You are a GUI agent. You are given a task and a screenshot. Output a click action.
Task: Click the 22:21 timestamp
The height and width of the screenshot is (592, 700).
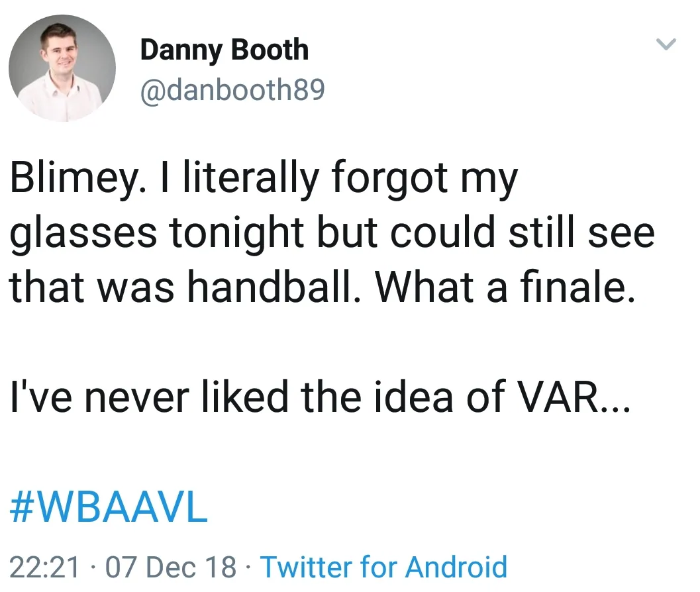45,567
